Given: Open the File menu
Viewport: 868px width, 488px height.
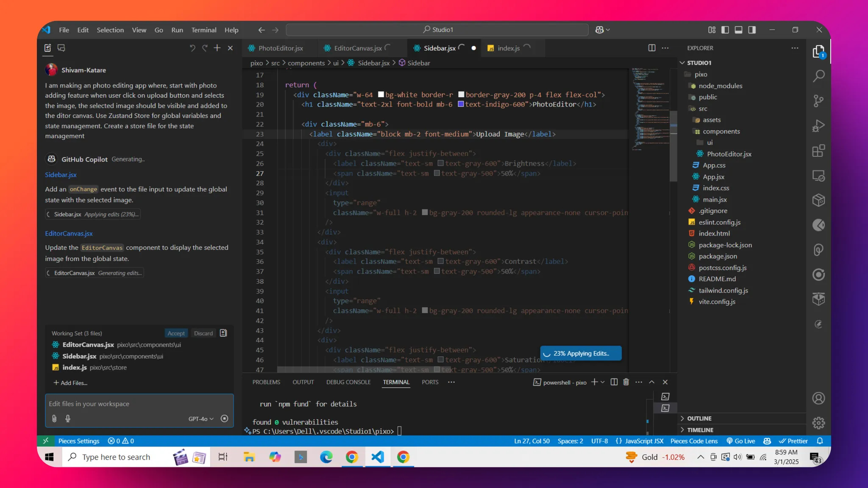Looking at the screenshot, I should [x=64, y=30].
